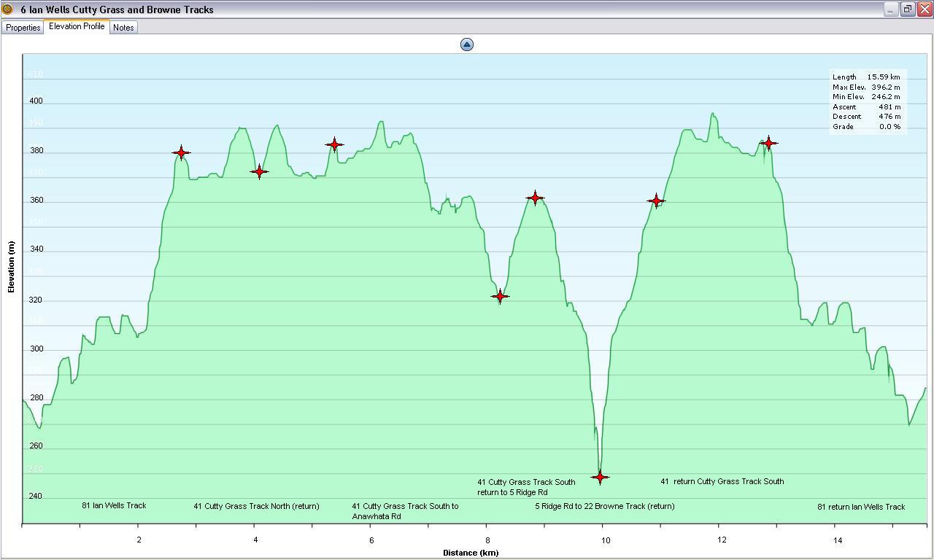This screenshot has height=560, width=934.
Task: Click the marker in the dip near Anawhata Rd
Action: pos(500,297)
